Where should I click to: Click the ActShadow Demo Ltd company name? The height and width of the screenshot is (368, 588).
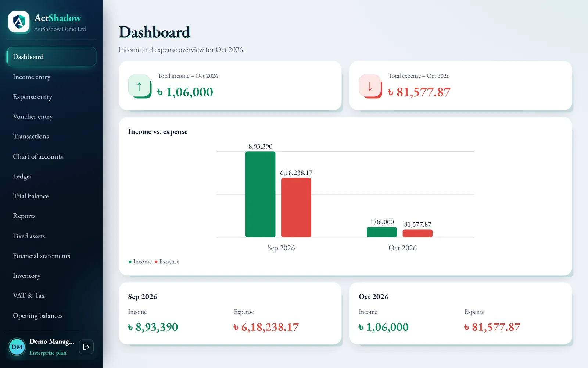[60, 29]
